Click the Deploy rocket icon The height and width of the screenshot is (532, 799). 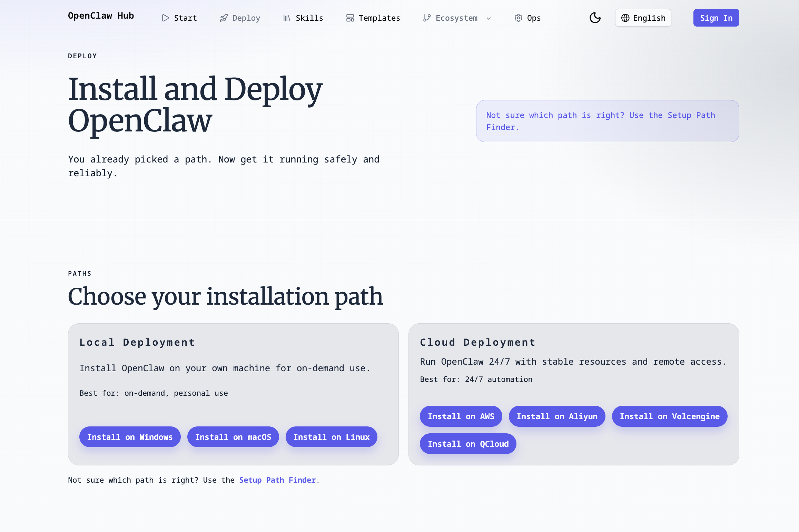click(223, 18)
